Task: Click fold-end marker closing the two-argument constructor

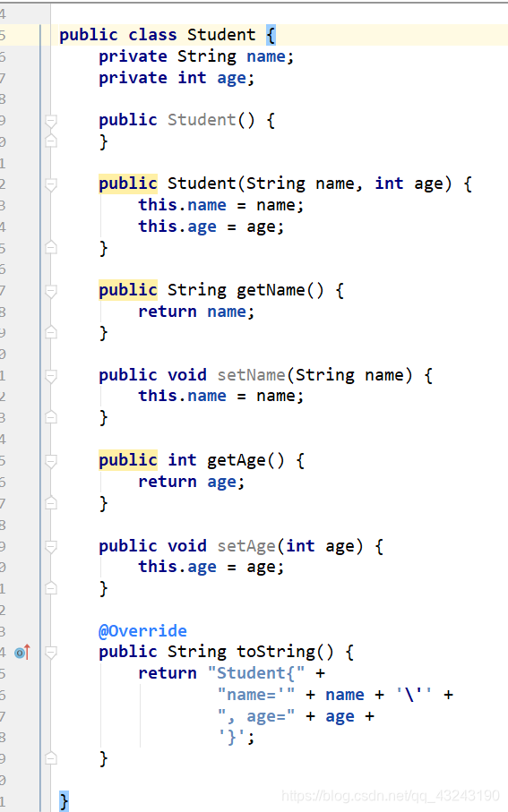Action: [51, 248]
